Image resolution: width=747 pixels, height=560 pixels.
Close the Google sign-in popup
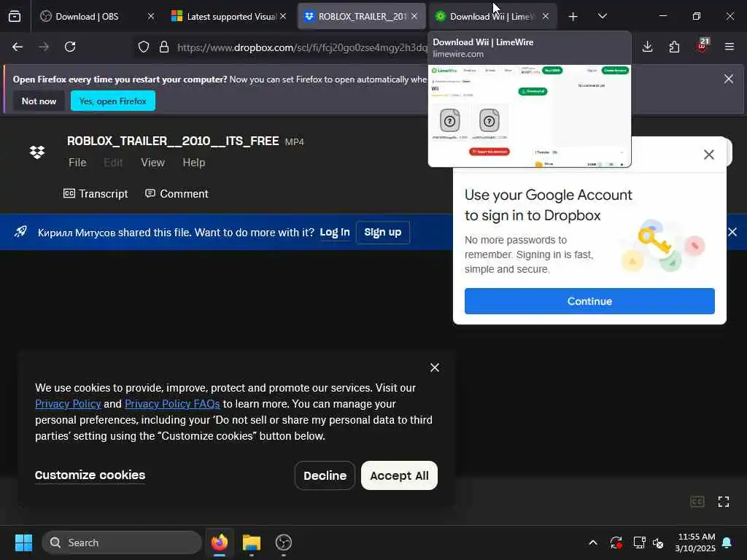pyautogui.click(x=709, y=155)
